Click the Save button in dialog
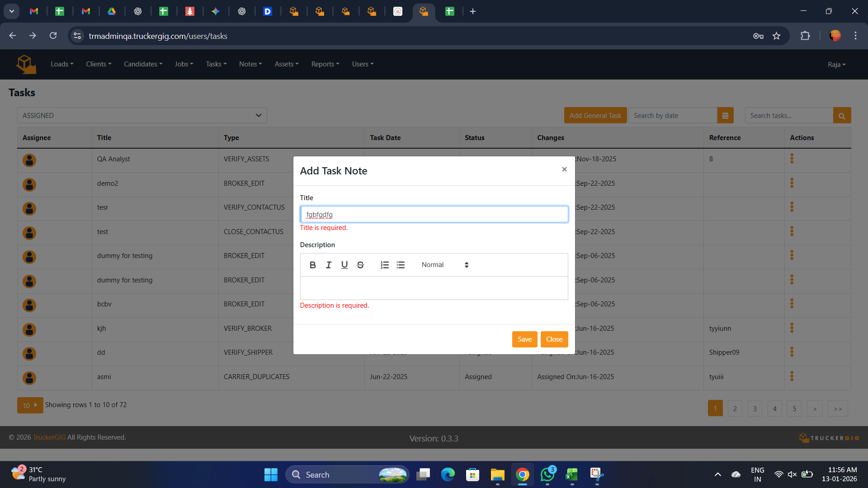This screenshot has width=868, height=488. 524,339
